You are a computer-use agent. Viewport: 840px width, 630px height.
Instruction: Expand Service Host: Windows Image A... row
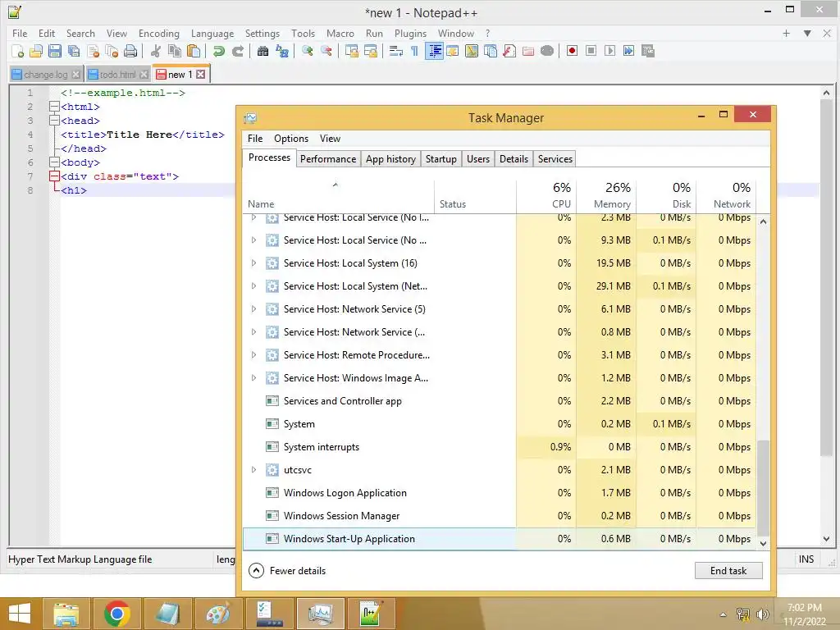254,377
